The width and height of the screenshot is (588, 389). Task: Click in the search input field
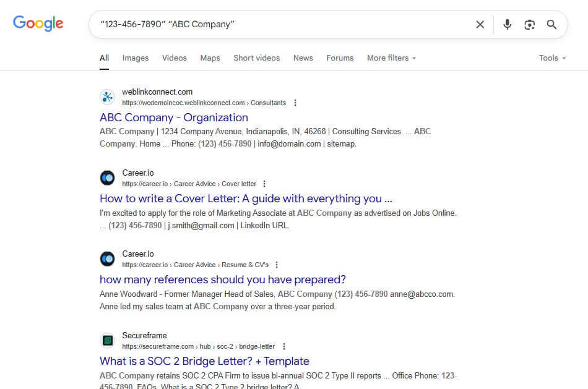281,24
